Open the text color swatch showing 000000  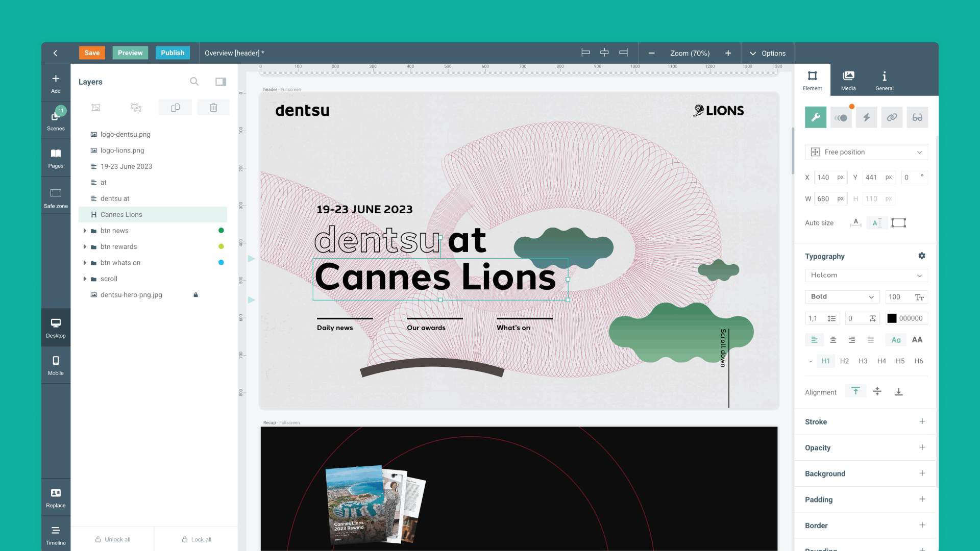[x=892, y=318]
